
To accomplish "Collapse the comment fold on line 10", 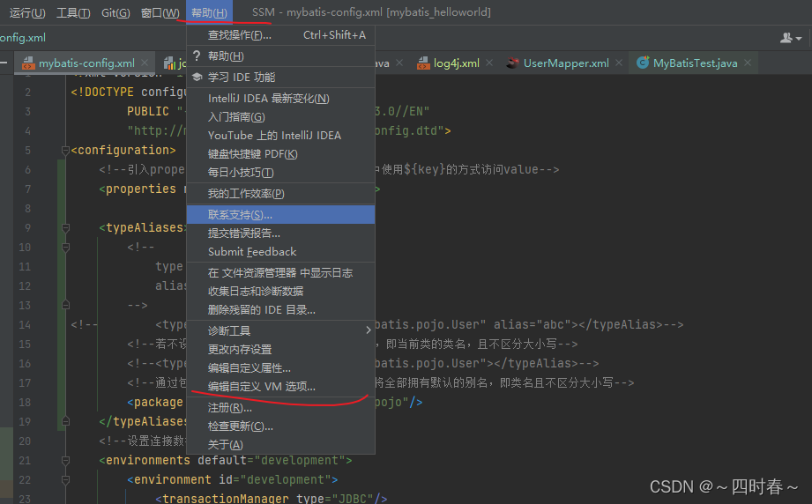I will tap(66, 248).
